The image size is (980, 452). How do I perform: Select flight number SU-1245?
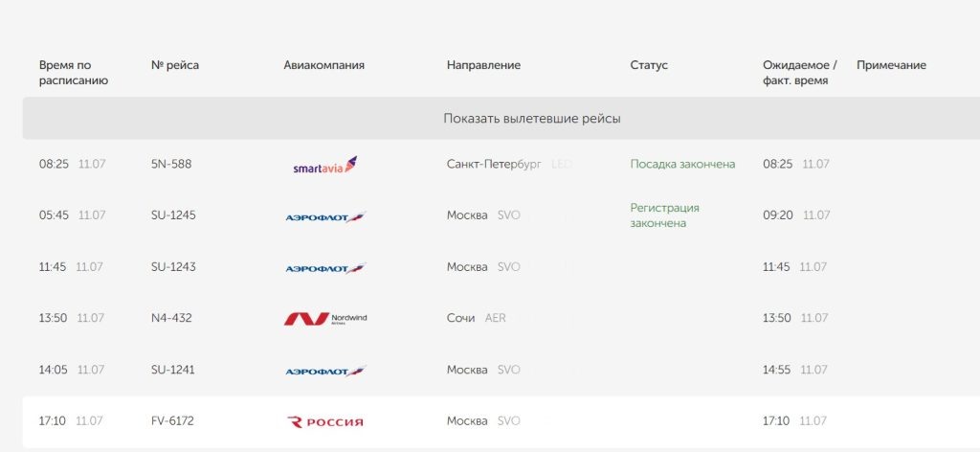(173, 215)
